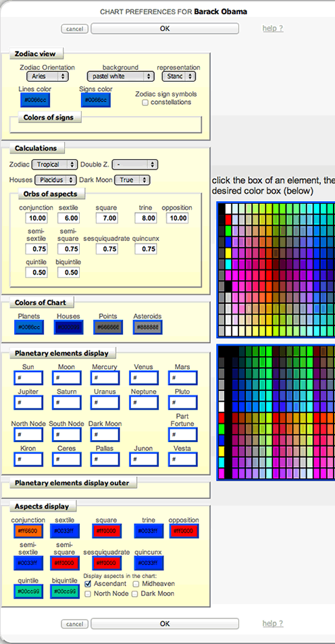Click the opposition orb field

pyautogui.click(x=177, y=217)
